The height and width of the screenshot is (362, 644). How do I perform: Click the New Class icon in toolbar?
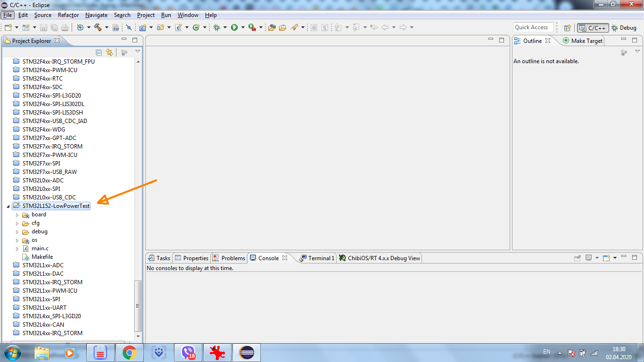click(196, 28)
